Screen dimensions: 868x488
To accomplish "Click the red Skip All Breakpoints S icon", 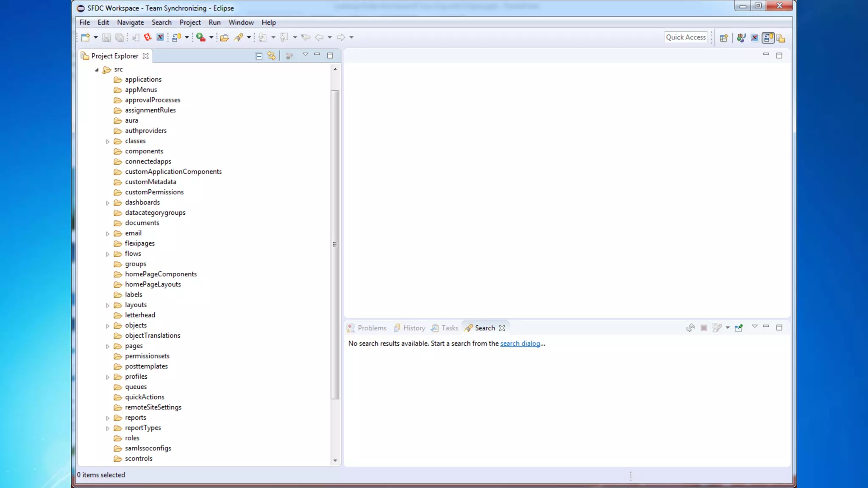I will [147, 37].
